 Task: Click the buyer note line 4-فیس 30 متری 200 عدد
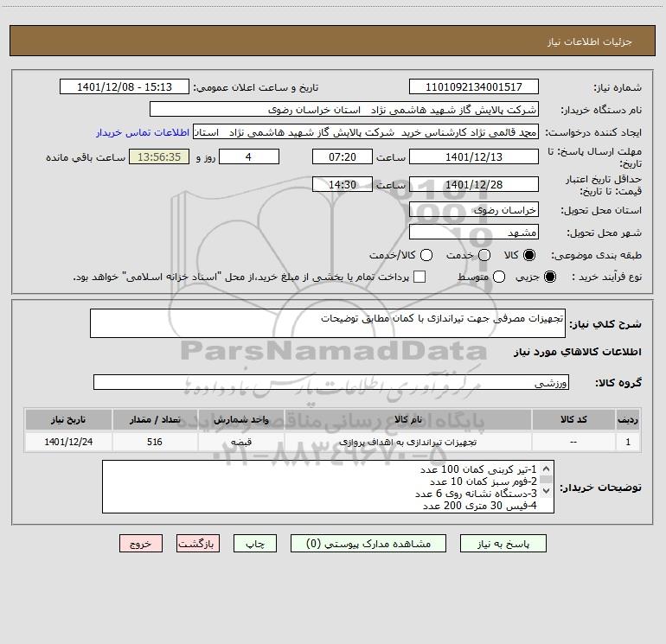[x=479, y=506]
